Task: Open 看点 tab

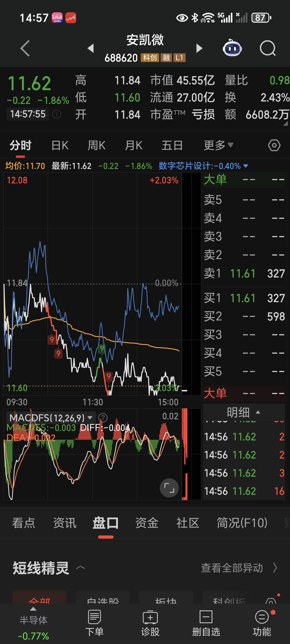Action: click(24, 523)
